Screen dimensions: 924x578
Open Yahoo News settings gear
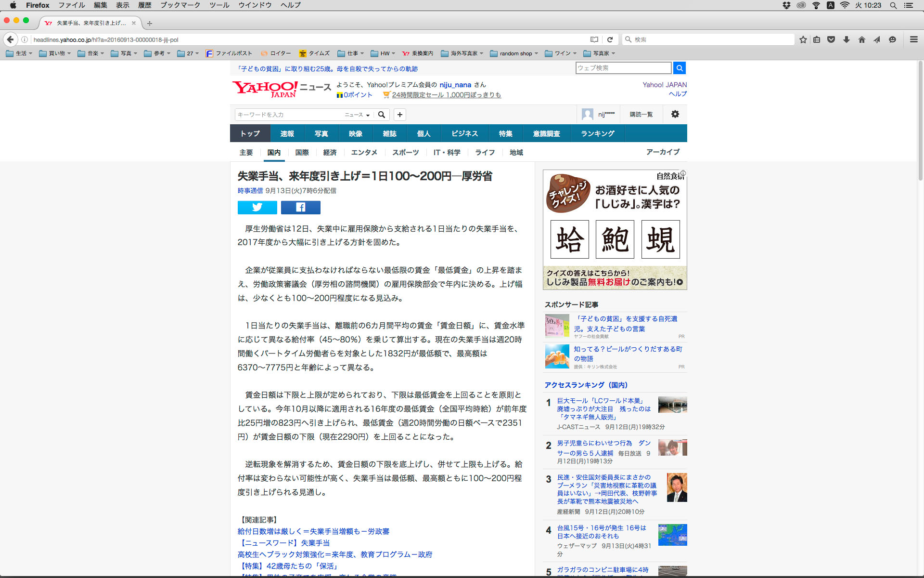pyautogui.click(x=675, y=114)
